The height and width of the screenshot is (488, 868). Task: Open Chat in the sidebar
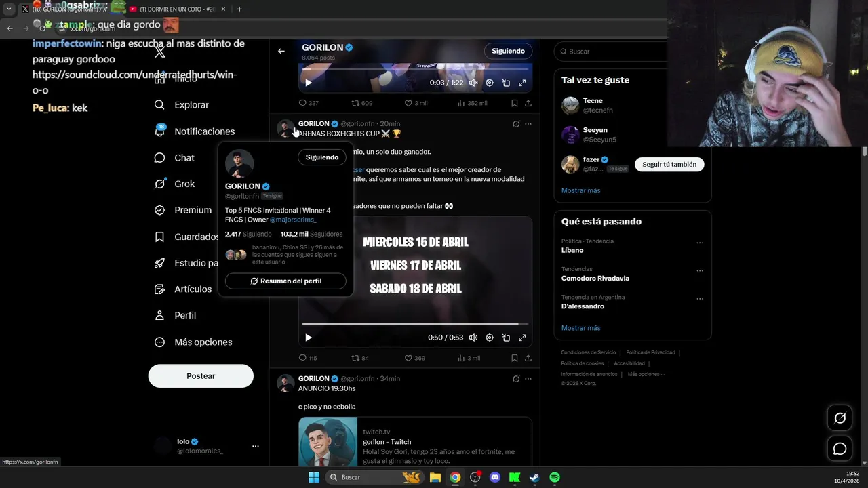click(174, 157)
